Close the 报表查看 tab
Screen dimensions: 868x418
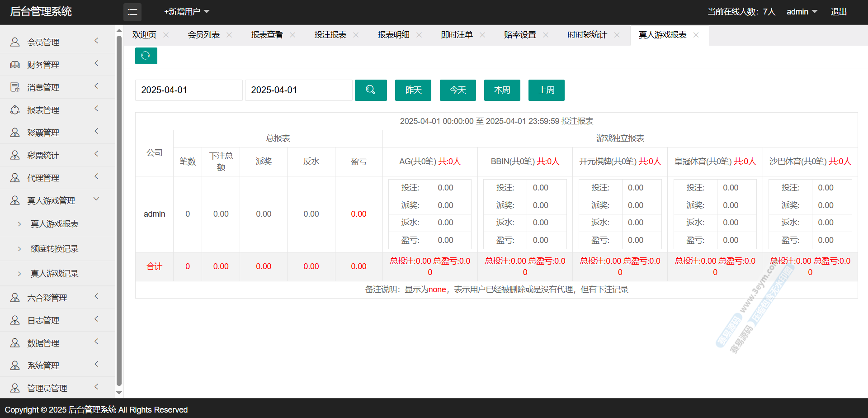coord(292,35)
